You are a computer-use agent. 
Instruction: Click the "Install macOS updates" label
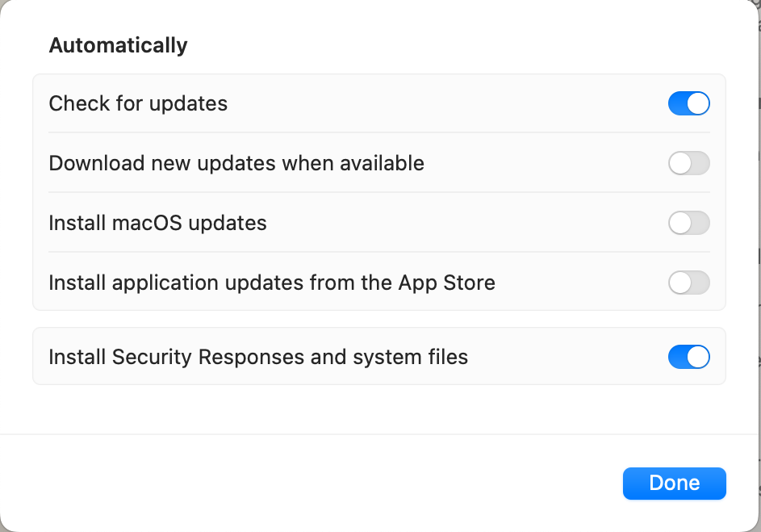click(x=157, y=223)
